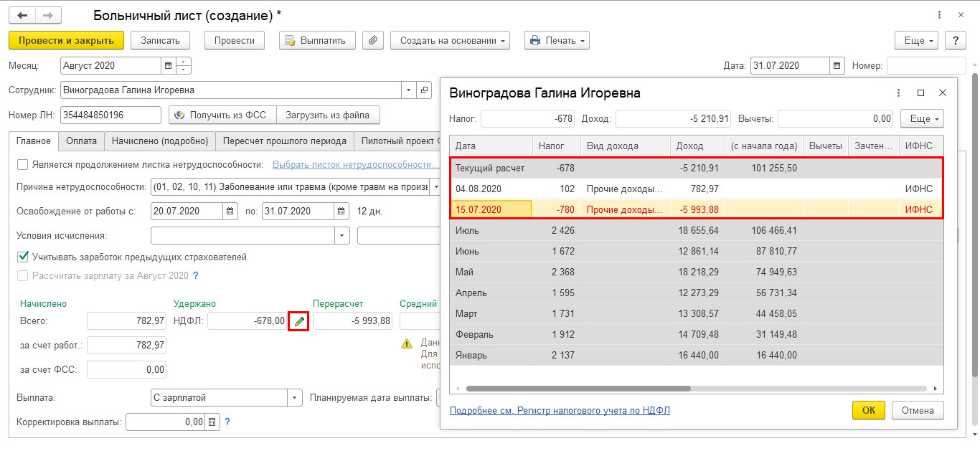Select the 04.08.2020 row in the table
Screen dimensions: 980x451
point(697,189)
